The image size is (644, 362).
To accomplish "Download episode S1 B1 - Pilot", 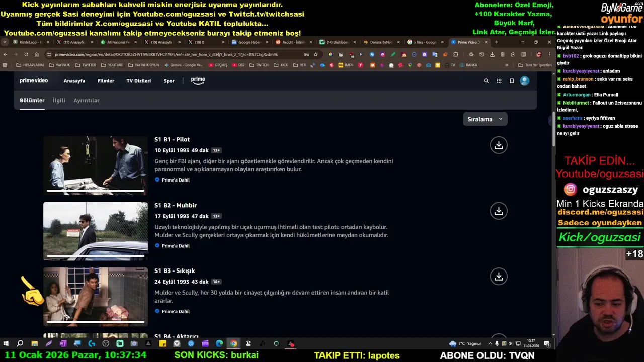I will pos(499,145).
